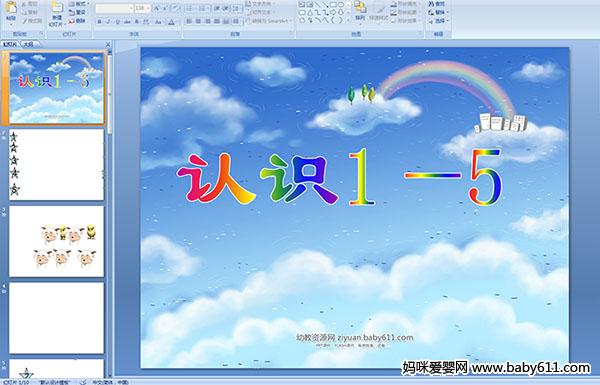
Task: Click the Select command in editing group
Action: pos(438,21)
